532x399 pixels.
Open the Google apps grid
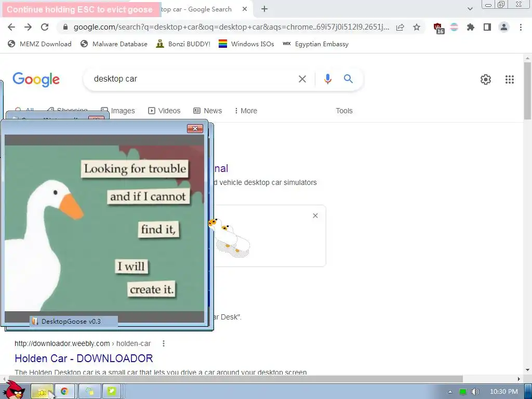[x=510, y=79]
